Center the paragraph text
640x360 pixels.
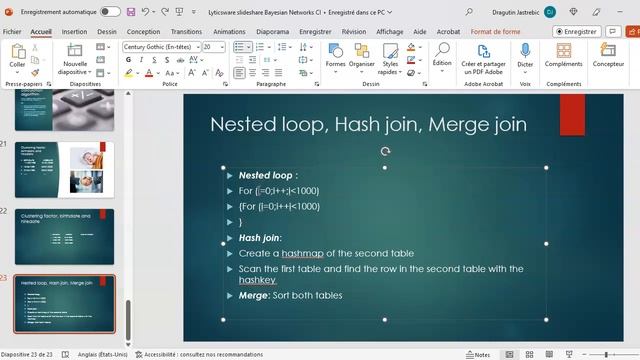[253, 73]
